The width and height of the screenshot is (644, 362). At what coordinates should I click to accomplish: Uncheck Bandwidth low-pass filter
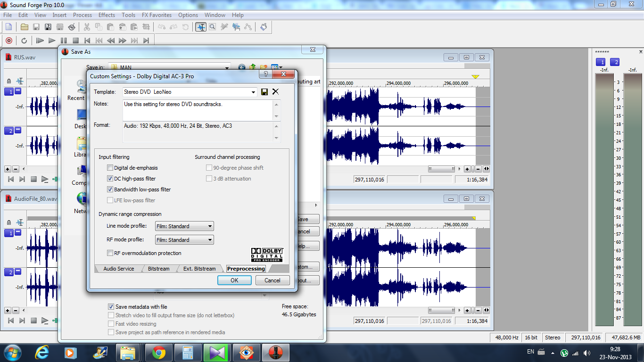110,189
